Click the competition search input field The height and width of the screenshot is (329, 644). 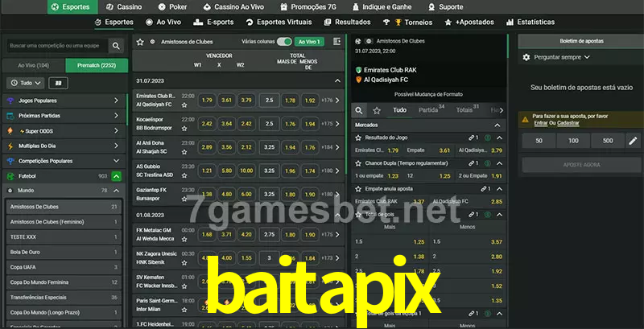[56, 47]
